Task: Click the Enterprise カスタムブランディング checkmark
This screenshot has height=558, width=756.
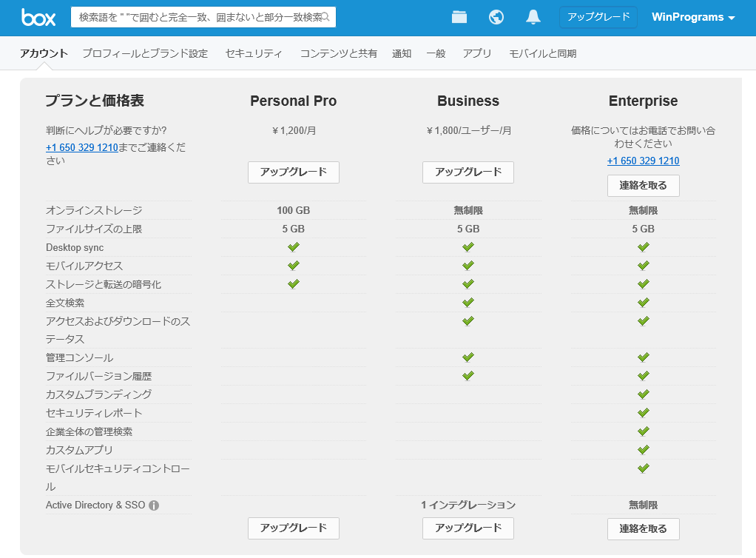Action: point(643,394)
